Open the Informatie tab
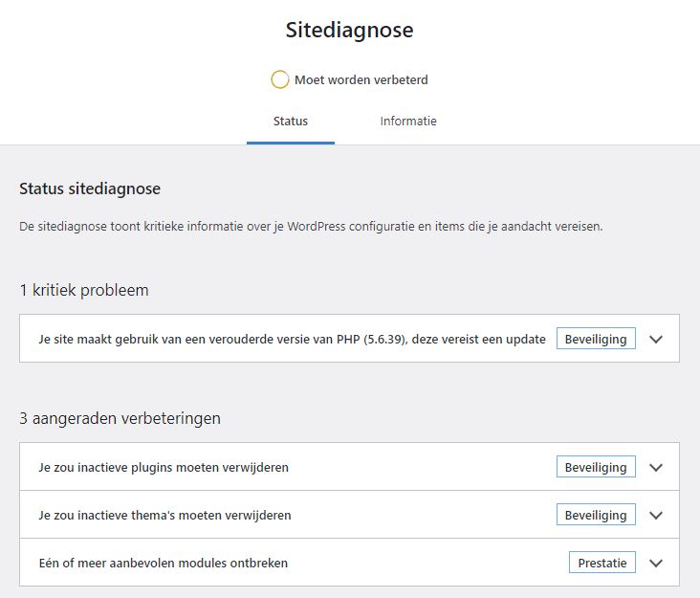 click(408, 122)
